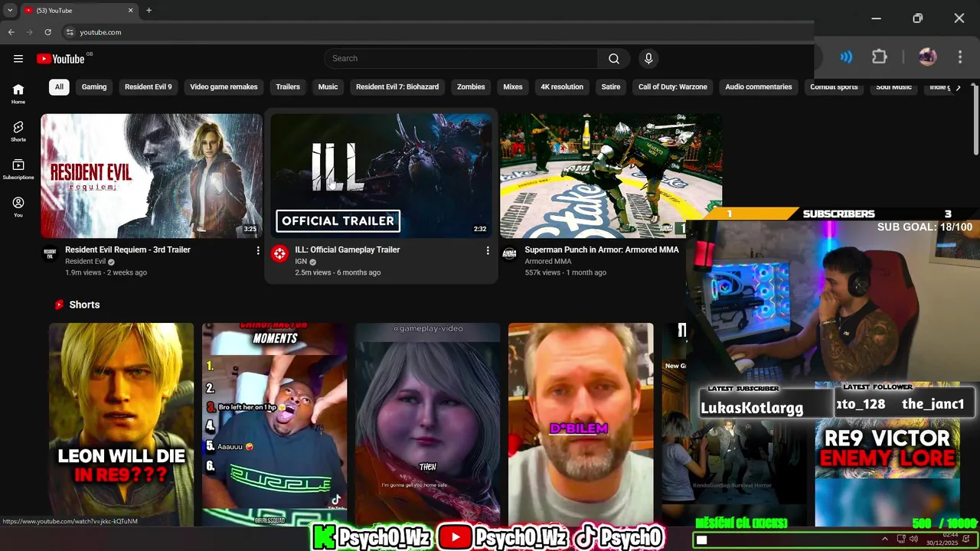Open the D*BILEM captioned short

coord(581,424)
